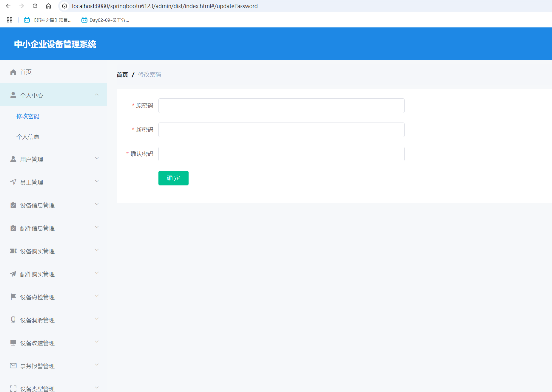Expand the 事务报警管理 chevron
The width and height of the screenshot is (552, 392).
(x=97, y=365)
